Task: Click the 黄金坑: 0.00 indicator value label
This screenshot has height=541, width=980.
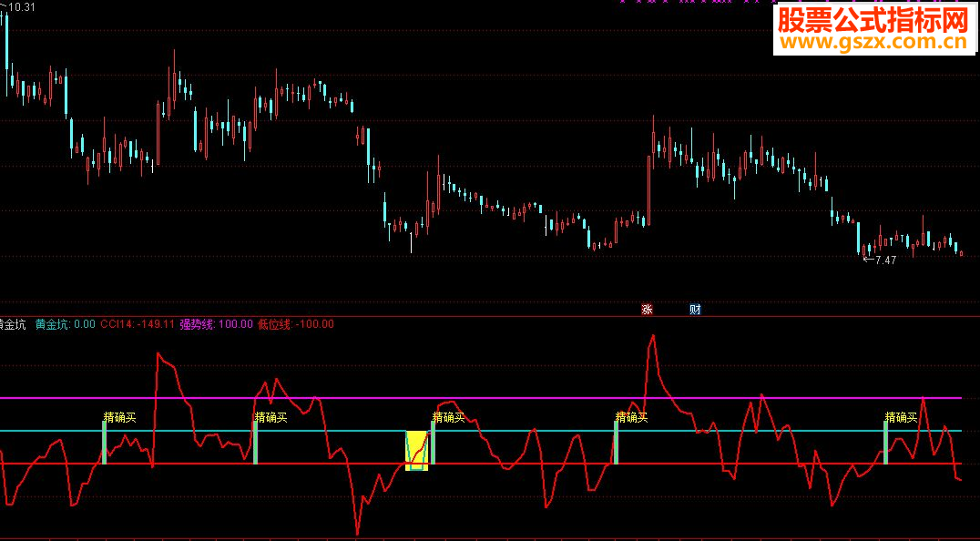Action: 65,324
